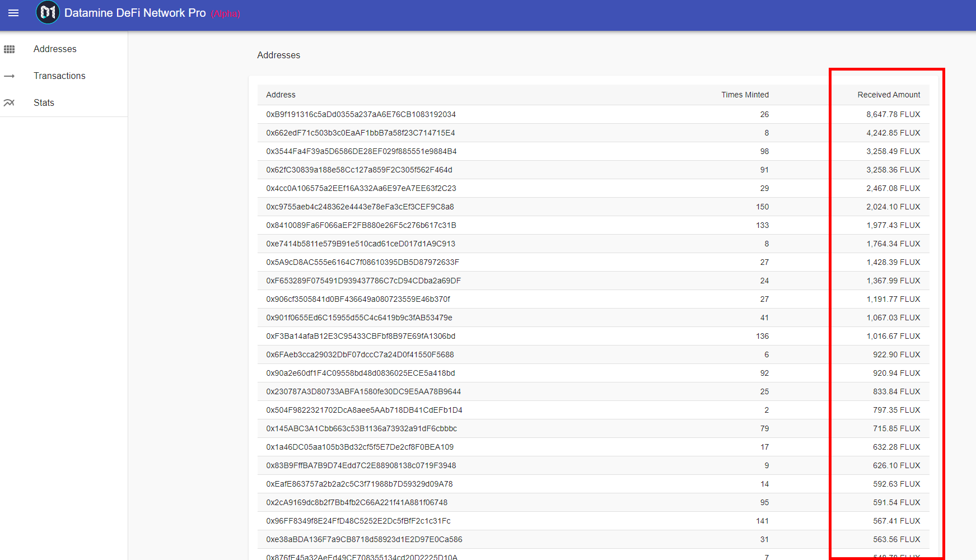
Task: Click the 8,647.78 FLUX amount cell
Action: [x=893, y=114]
